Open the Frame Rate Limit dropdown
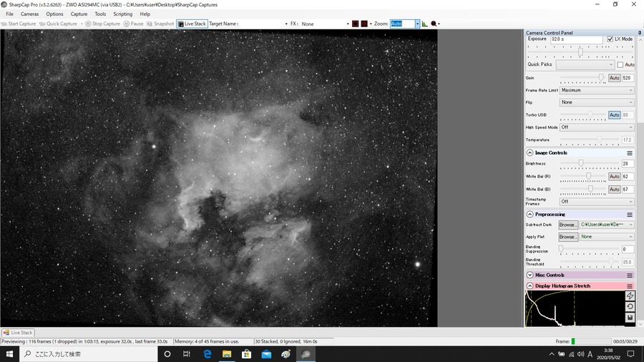The height and width of the screenshot is (362, 644). (x=597, y=90)
